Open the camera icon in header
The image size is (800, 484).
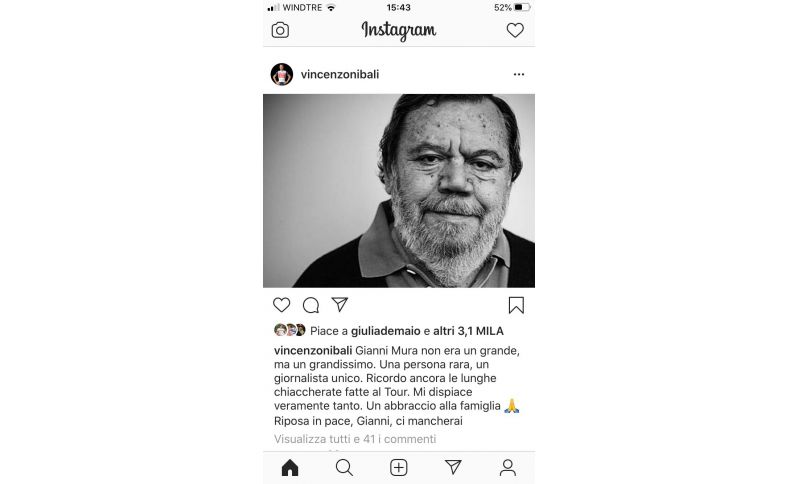(x=280, y=31)
